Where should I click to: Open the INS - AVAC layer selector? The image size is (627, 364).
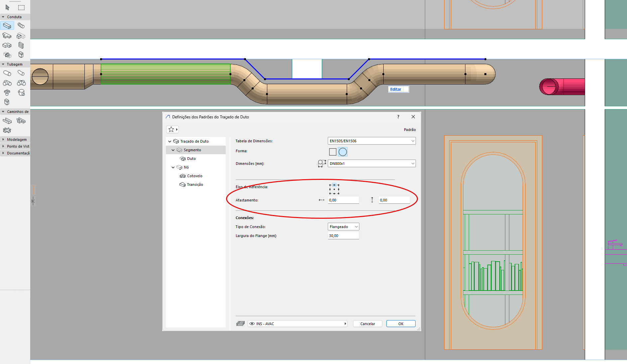pos(298,324)
